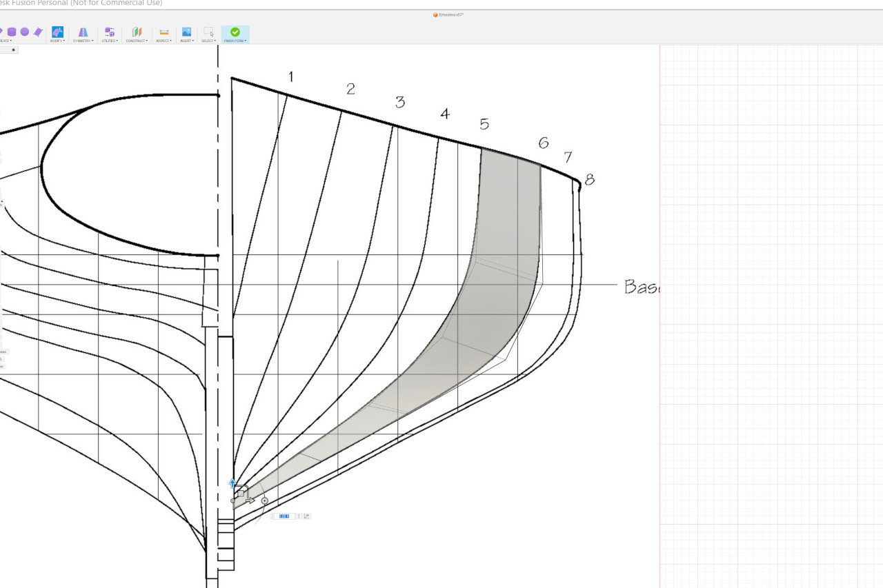The height and width of the screenshot is (588, 883).
Task: Click the Ernestina v57 document tab
Action: click(448, 14)
